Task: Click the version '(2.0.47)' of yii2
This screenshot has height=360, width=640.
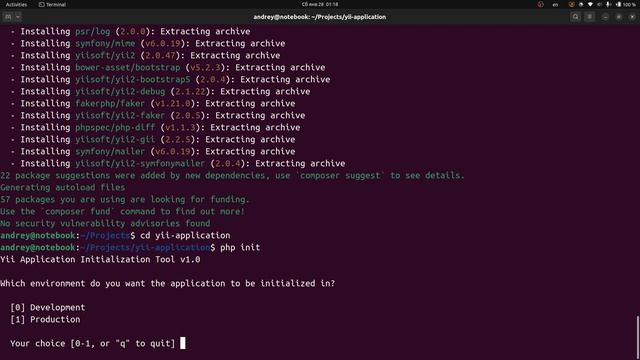Action: point(160,56)
